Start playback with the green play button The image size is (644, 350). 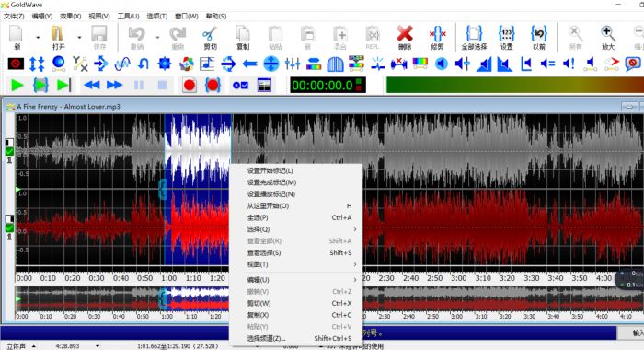[17, 86]
